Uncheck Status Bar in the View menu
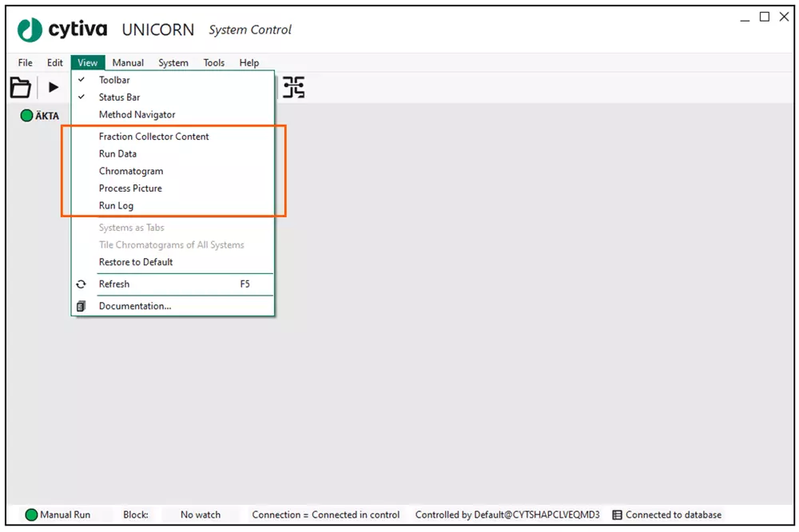Viewport: 799px width, 532px height. pos(119,97)
